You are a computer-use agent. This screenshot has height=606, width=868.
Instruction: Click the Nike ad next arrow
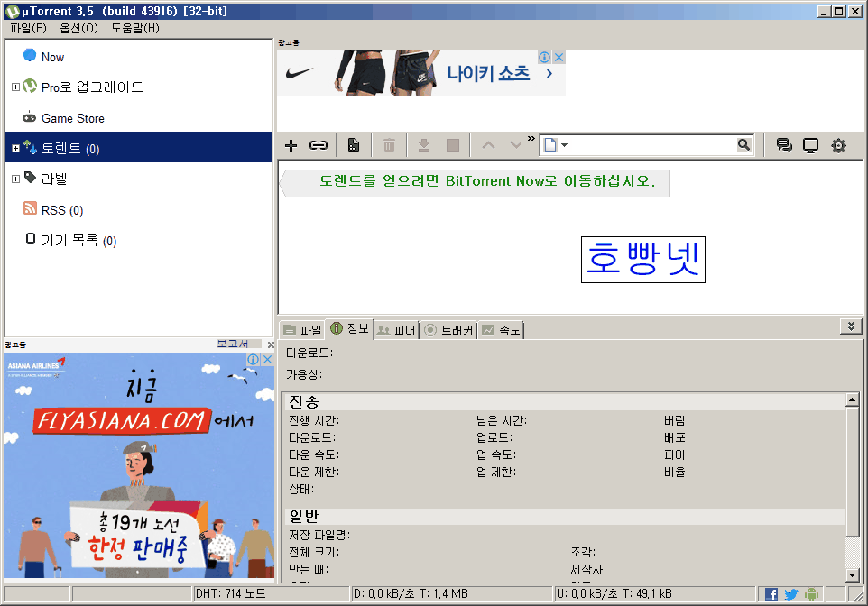[549, 74]
